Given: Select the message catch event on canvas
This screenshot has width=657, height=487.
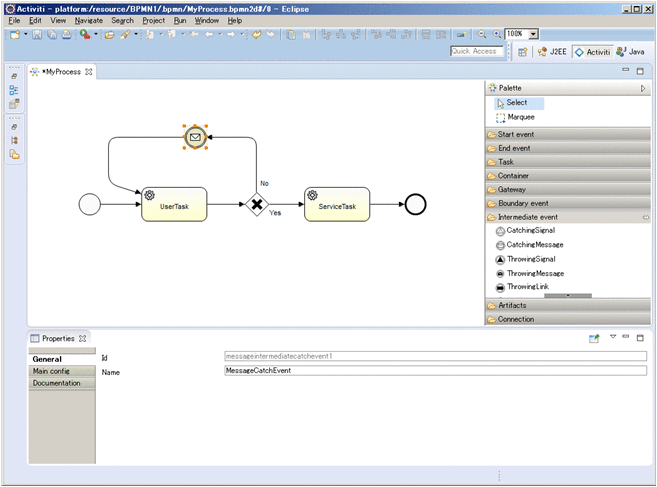Looking at the screenshot, I should pos(196,136).
